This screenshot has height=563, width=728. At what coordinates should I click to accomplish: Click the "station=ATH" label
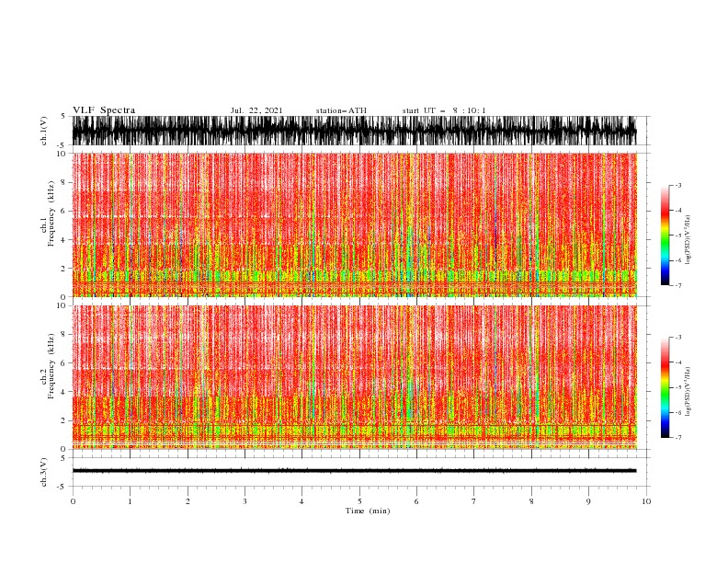pyautogui.click(x=341, y=110)
